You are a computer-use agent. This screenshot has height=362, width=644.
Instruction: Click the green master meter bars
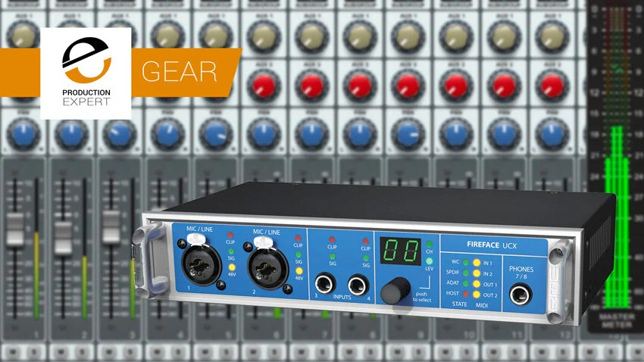point(617,217)
